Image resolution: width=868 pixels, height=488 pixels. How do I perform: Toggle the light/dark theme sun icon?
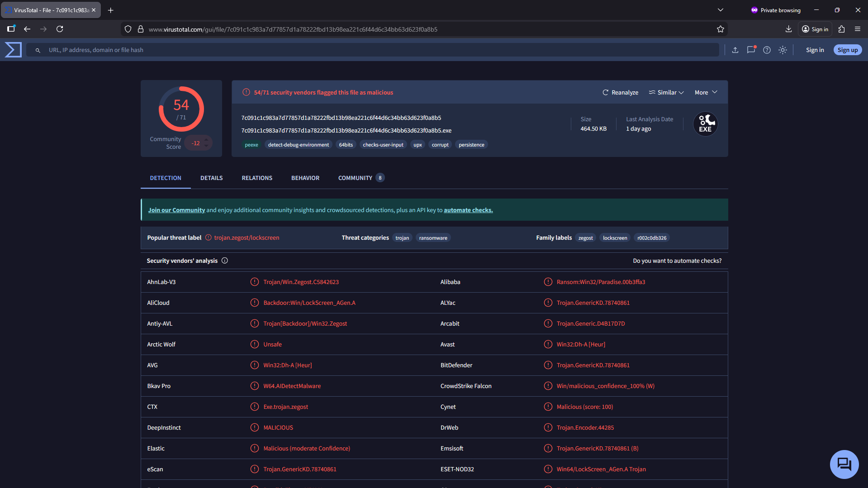tap(783, 50)
